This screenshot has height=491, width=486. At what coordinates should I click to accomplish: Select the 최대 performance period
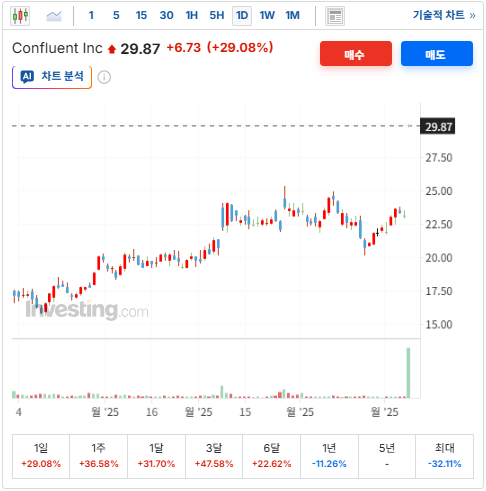pyautogui.click(x=445, y=456)
